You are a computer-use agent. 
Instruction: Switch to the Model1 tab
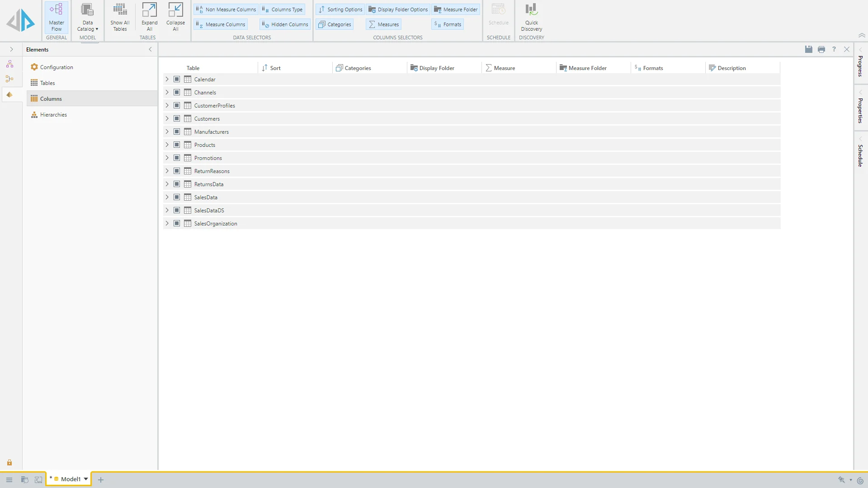click(x=71, y=479)
